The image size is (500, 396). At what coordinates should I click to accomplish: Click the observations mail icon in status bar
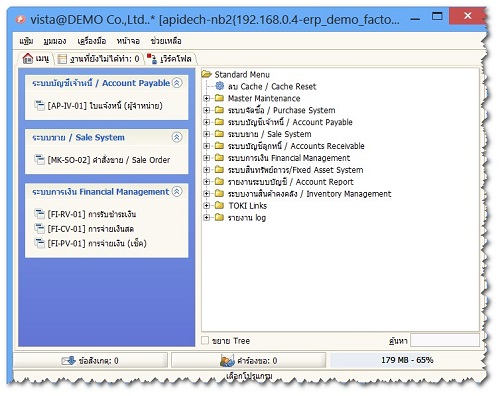tap(69, 360)
